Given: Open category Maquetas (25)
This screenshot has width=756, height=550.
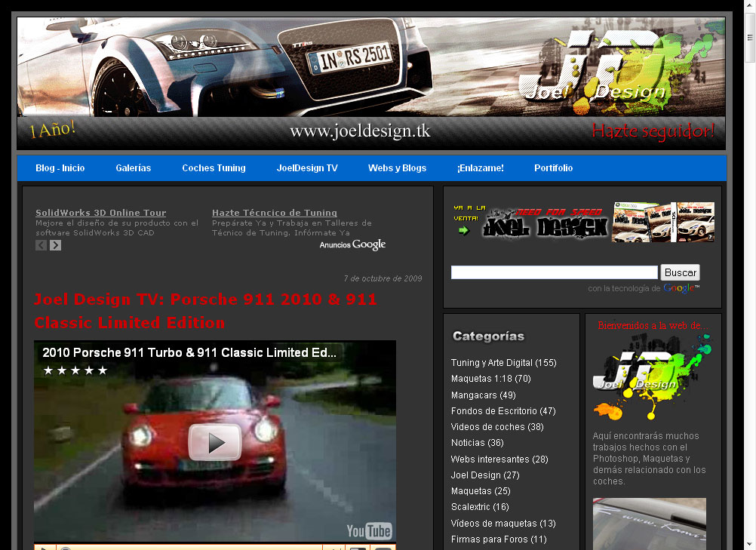Looking at the screenshot, I should (x=481, y=490).
